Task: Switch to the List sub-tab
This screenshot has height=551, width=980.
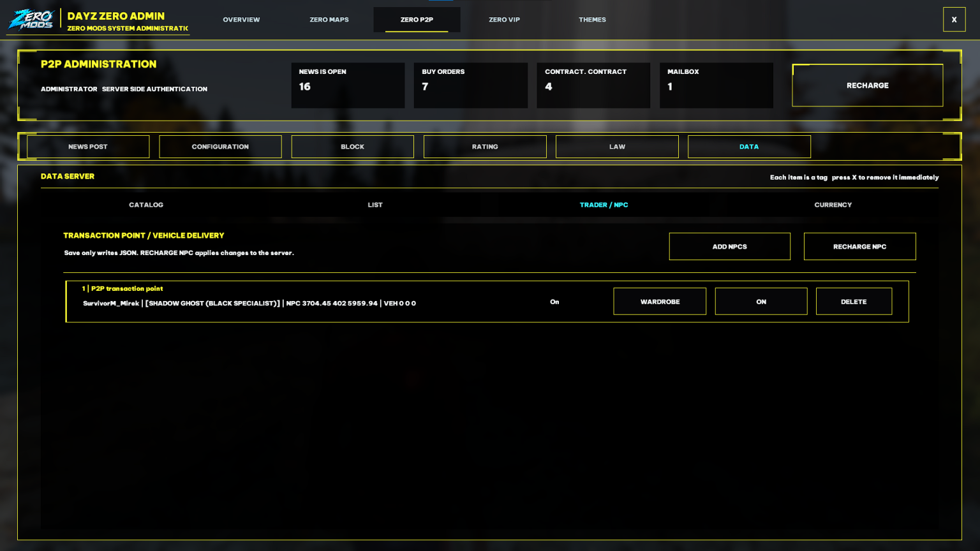Action: tap(375, 205)
